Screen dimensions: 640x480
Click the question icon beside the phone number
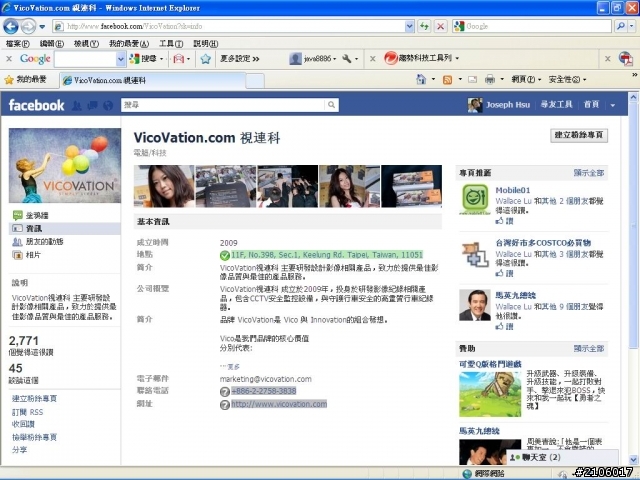(224, 392)
